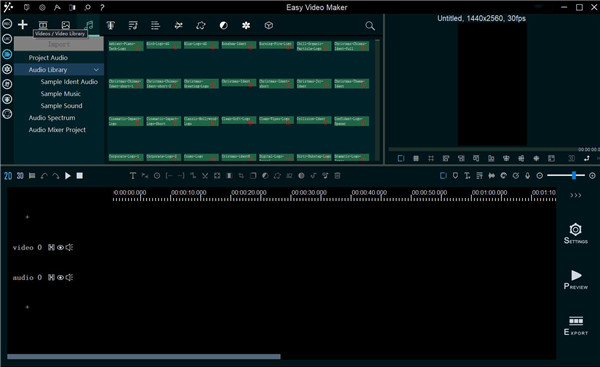The height and width of the screenshot is (367, 600).
Task: Mute the audio 0 track speaker
Action: 69,277
